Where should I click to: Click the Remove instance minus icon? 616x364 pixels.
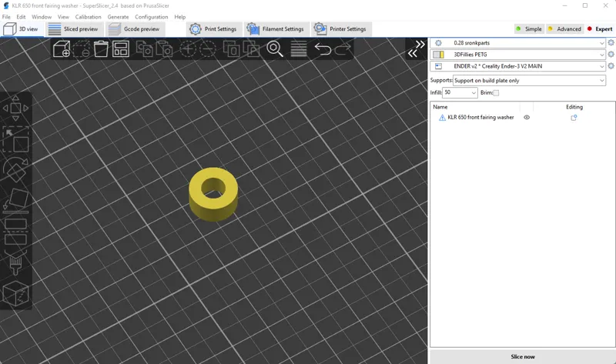pos(207,49)
